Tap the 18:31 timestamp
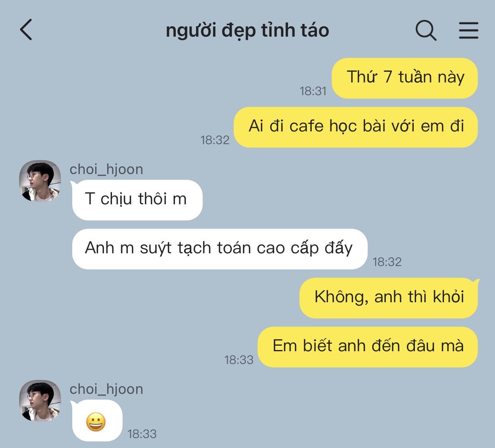This screenshot has height=448, width=495. pos(313,91)
